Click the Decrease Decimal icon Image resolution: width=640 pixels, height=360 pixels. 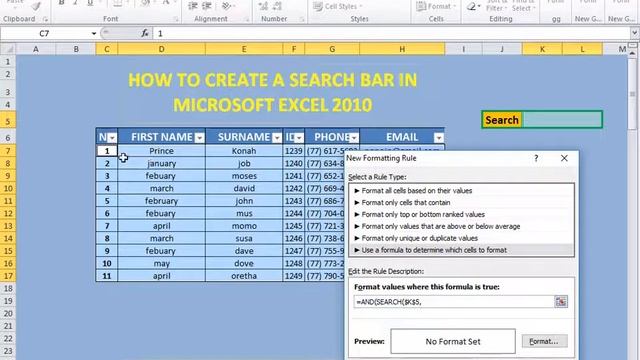(x=277, y=6)
